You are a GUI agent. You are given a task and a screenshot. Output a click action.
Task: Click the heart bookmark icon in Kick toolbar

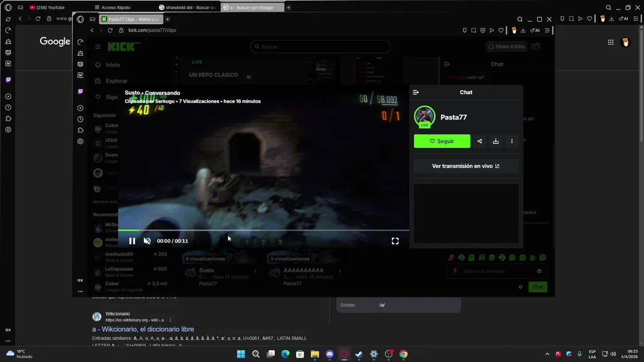pos(501,30)
